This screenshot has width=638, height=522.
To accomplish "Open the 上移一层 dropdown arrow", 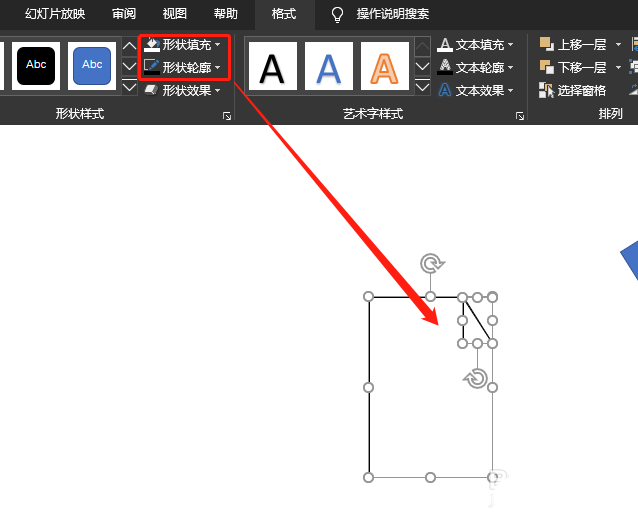I will 618,44.
